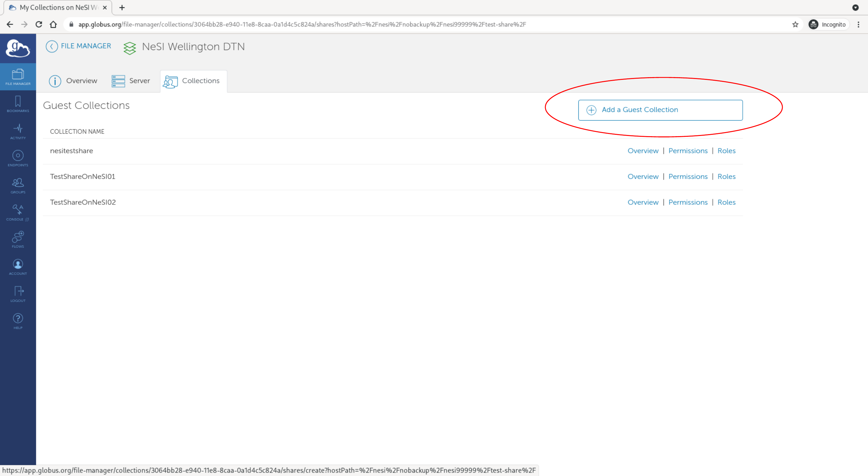Open the Groups sidebar icon
Screen dimensions: 868x476
18,185
